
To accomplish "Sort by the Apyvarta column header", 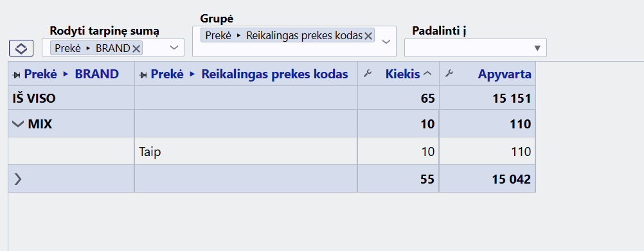I will tap(505, 74).
